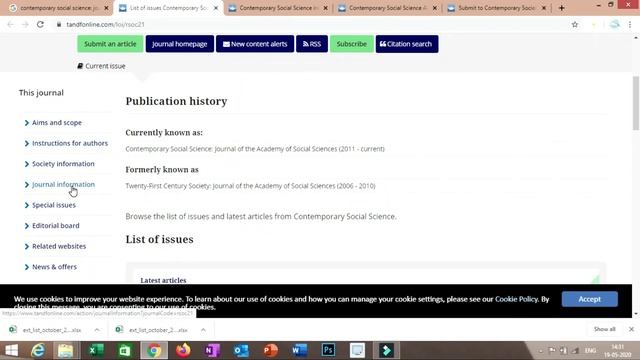The width and height of the screenshot is (640, 360).
Task: Bookmark this page with the star icon
Action: click(575, 24)
